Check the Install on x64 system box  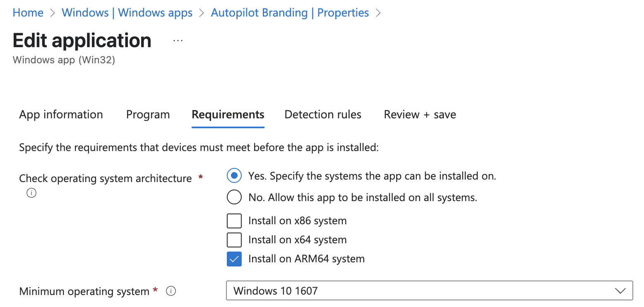pos(234,240)
